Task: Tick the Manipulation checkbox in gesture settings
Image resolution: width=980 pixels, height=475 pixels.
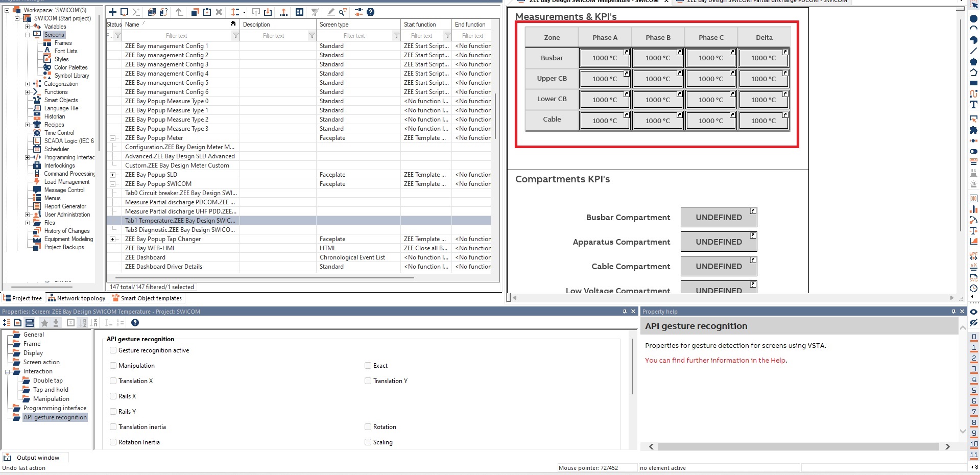Action: (113, 366)
